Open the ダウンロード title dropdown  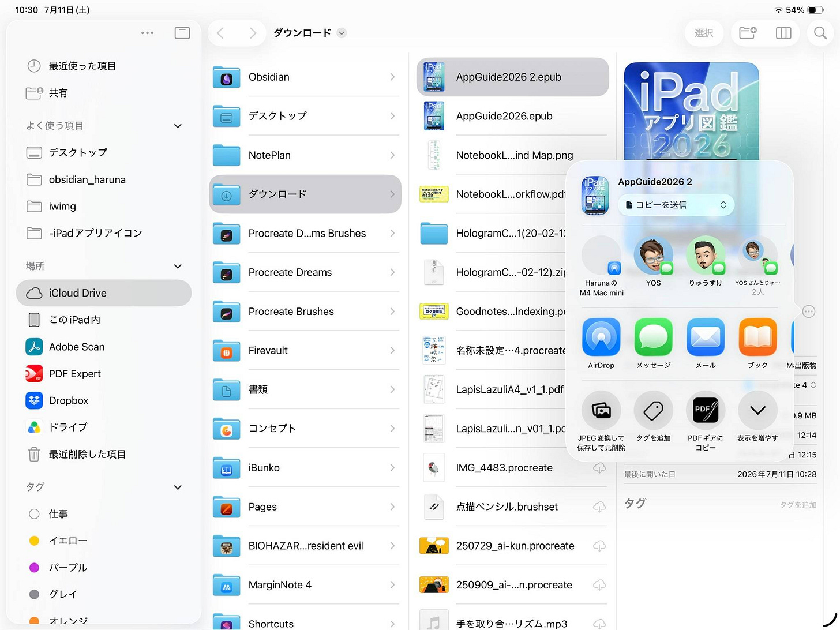342,33
